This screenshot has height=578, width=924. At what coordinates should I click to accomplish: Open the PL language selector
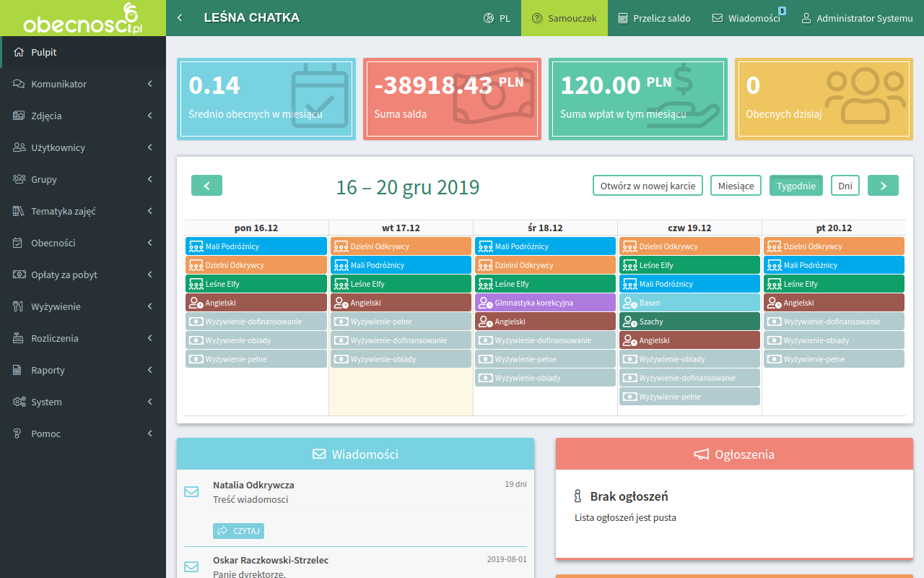pos(497,18)
